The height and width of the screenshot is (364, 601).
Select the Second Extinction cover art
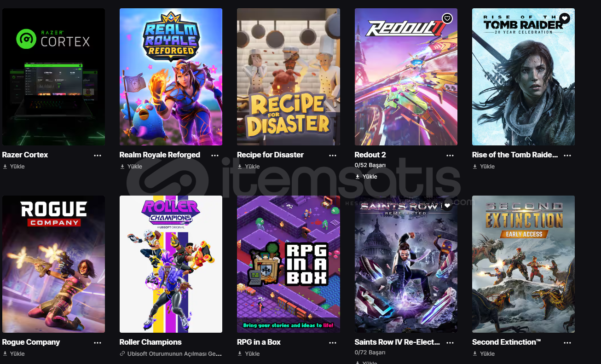(523, 264)
